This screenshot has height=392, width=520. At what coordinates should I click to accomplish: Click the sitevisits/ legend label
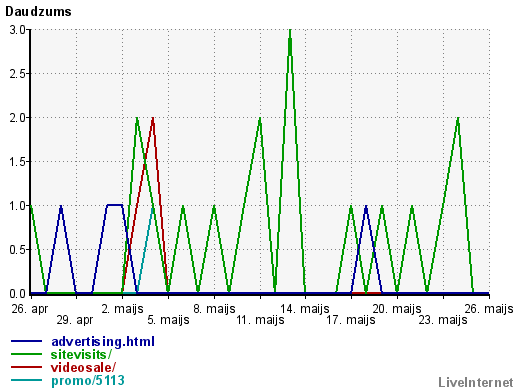point(81,355)
